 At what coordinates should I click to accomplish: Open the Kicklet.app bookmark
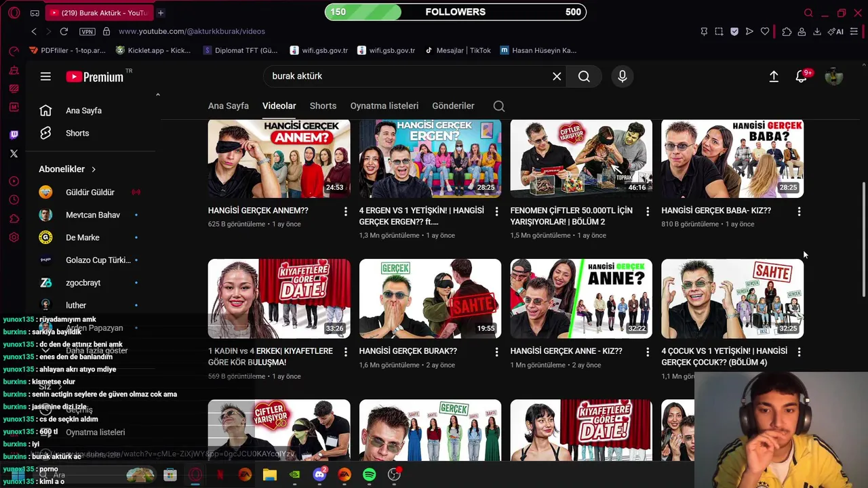coord(153,50)
